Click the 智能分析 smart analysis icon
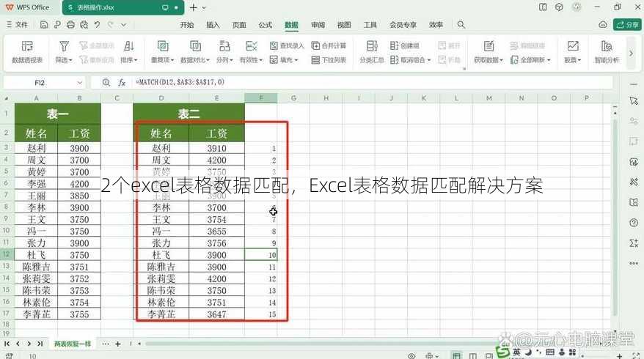 pos(607,46)
